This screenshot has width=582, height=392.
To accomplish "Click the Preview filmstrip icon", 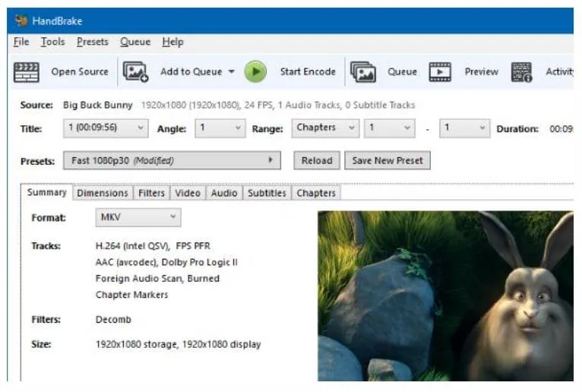I will point(440,71).
